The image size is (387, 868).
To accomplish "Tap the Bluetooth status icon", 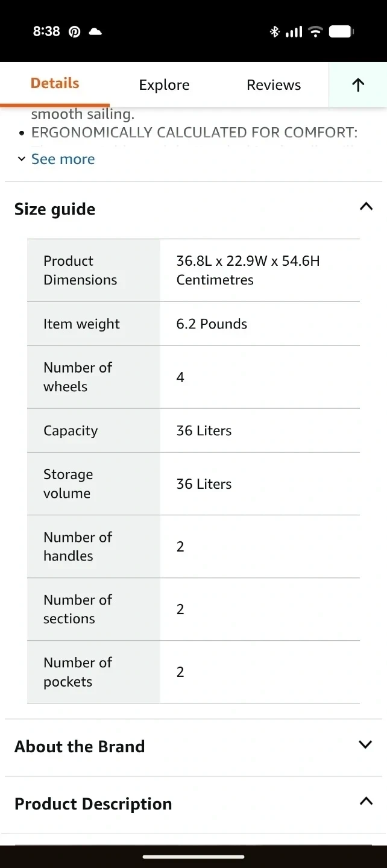I will pos(274,32).
